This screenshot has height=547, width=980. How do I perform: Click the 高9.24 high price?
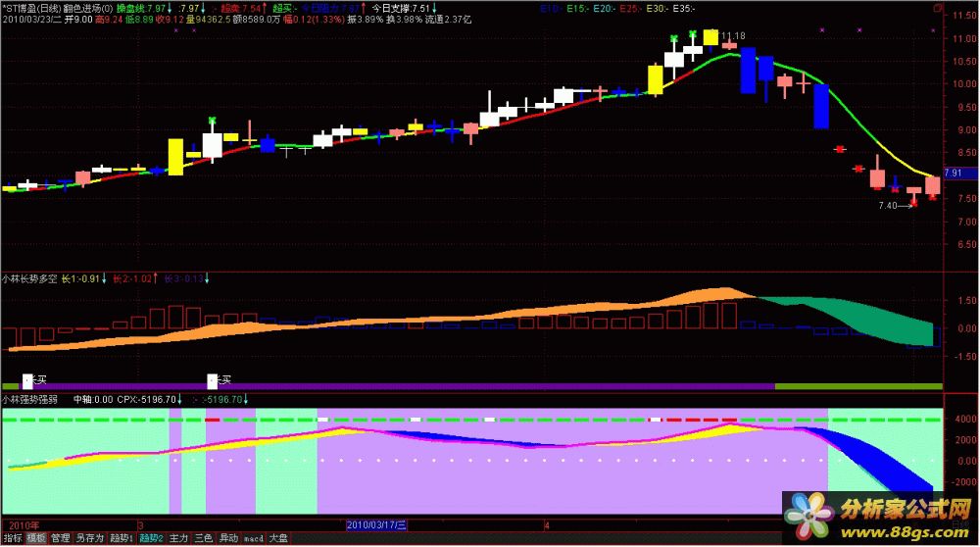(x=109, y=20)
